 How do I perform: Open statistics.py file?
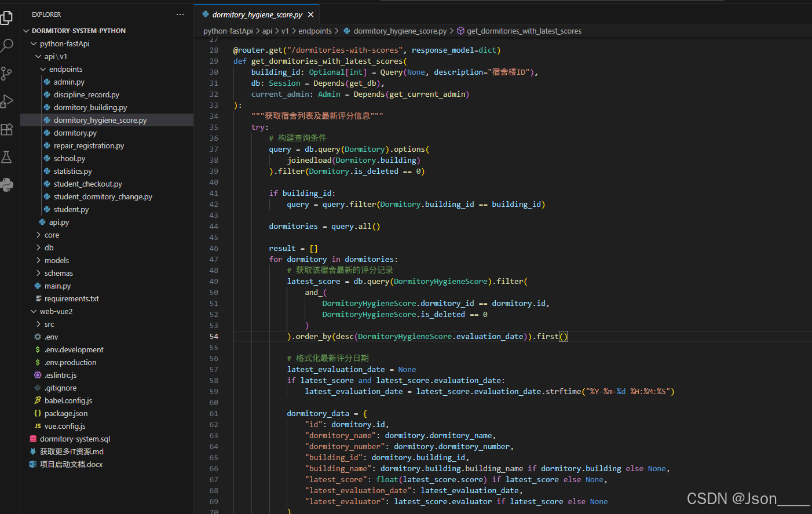coord(107,171)
